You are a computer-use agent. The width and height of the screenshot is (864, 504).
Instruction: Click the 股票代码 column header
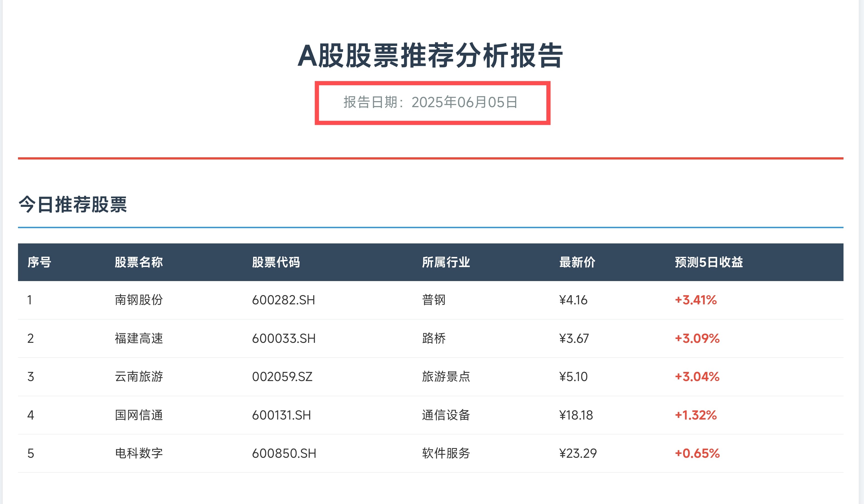(276, 262)
